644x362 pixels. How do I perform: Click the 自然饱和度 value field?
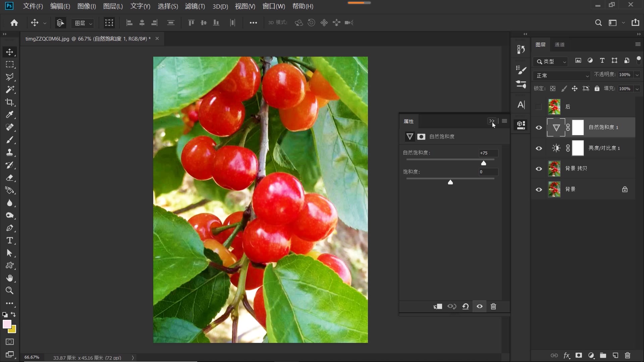tap(488, 153)
